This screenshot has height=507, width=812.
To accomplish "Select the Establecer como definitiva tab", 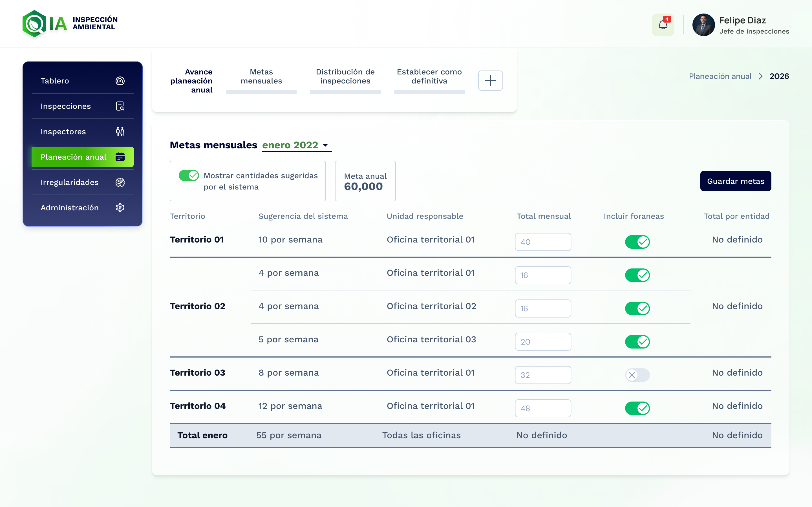I will coord(429,77).
